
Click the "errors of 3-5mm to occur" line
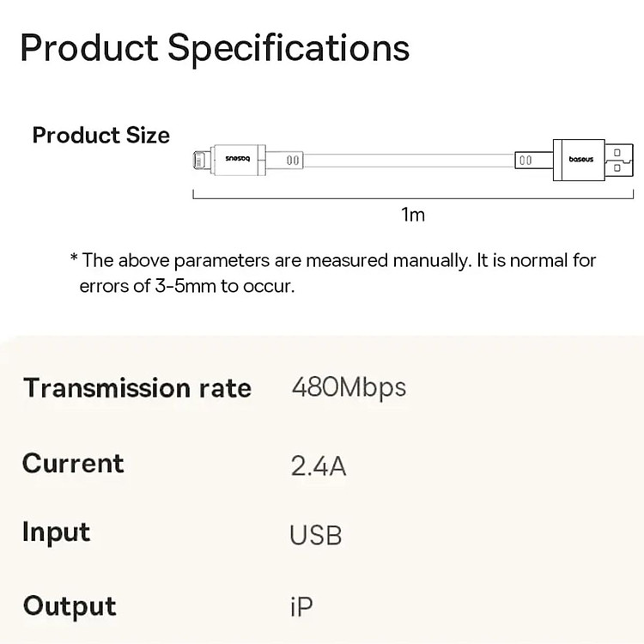pyautogui.click(x=187, y=287)
